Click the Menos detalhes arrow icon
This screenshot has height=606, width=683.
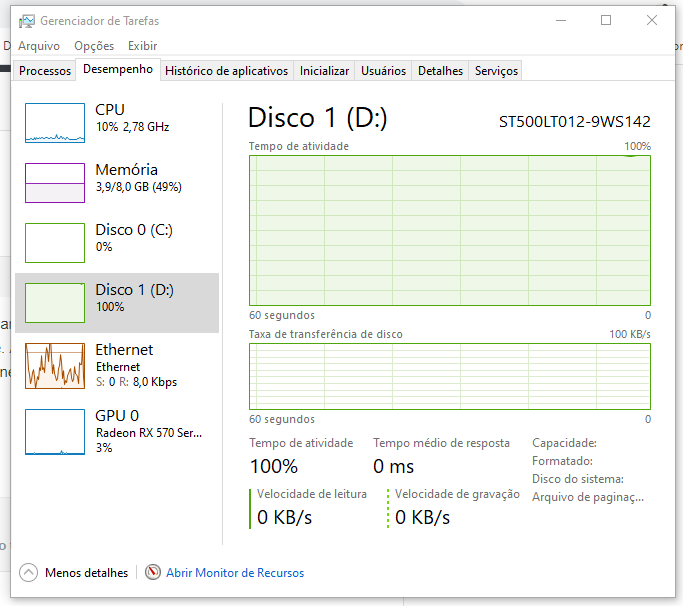pos(28,572)
